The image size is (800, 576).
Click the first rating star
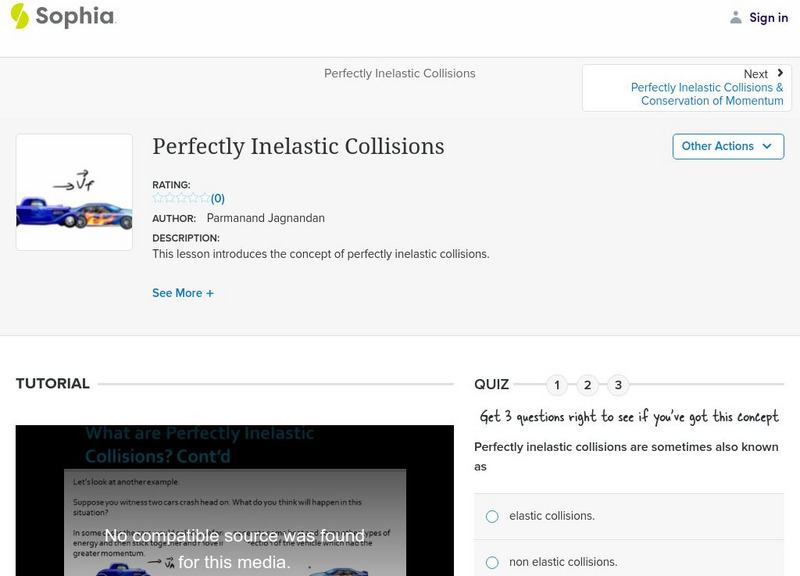[157, 197]
